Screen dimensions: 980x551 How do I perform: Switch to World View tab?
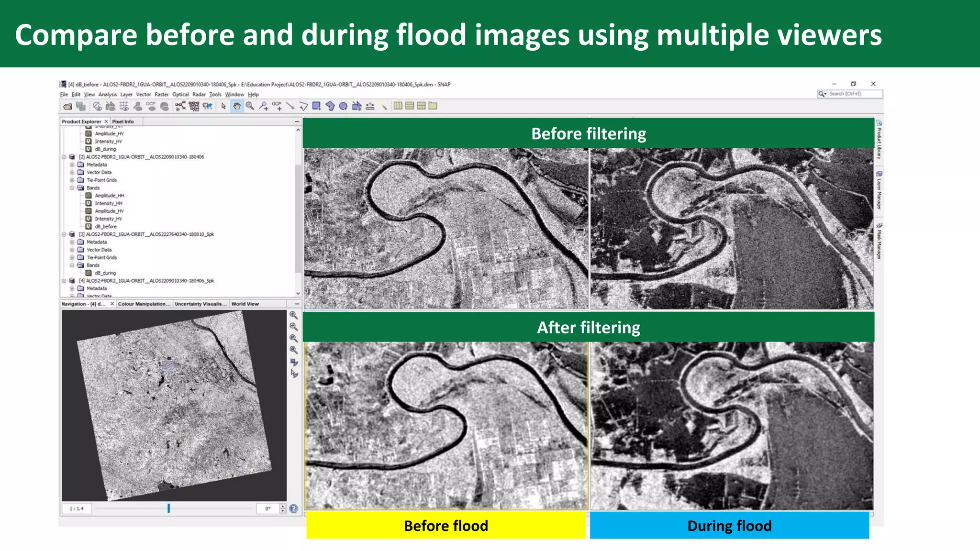coord(245,304)
